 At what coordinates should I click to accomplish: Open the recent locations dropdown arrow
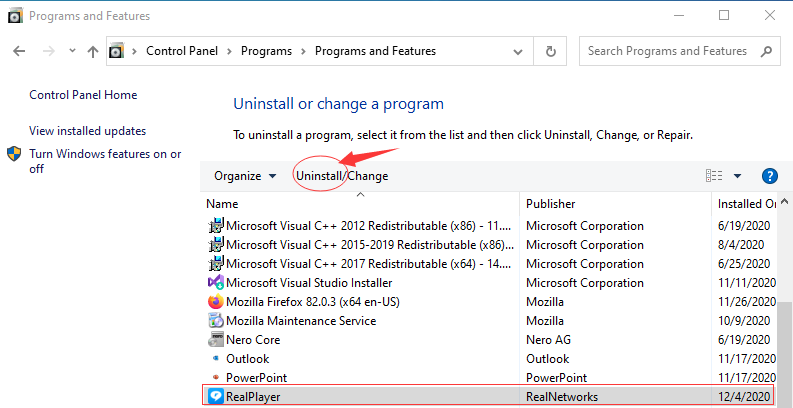pos(72,51)
